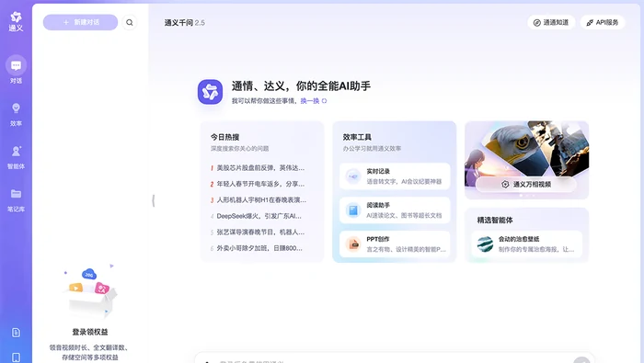The image size is (644, 363).
Task: Click the document icon at sidebar bottom
Action: tap(16, 333)
